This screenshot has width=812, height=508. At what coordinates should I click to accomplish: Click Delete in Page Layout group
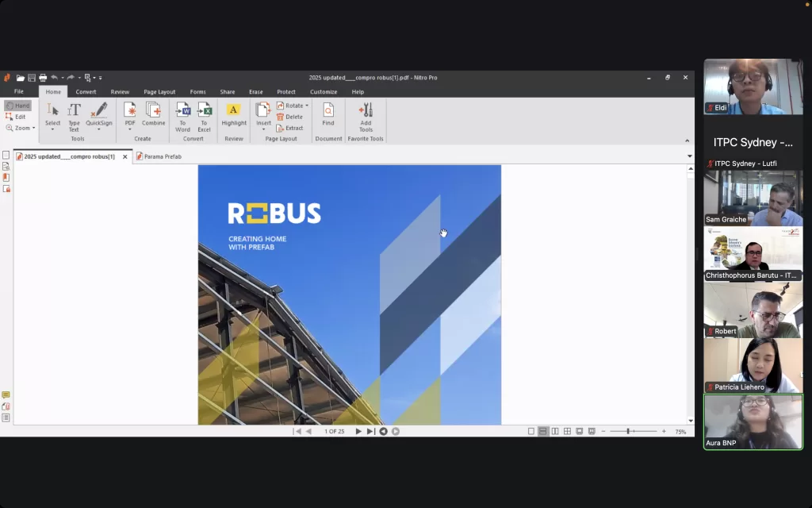tap(289, 117)
